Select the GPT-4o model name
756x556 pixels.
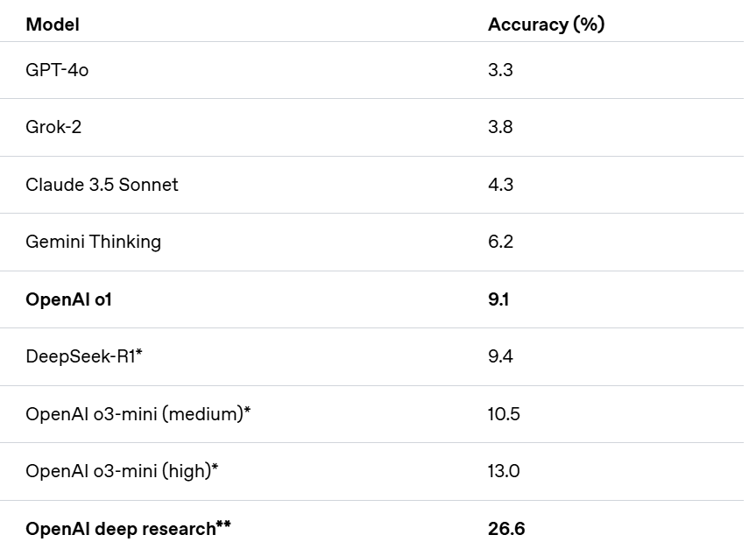coord(57,70)
